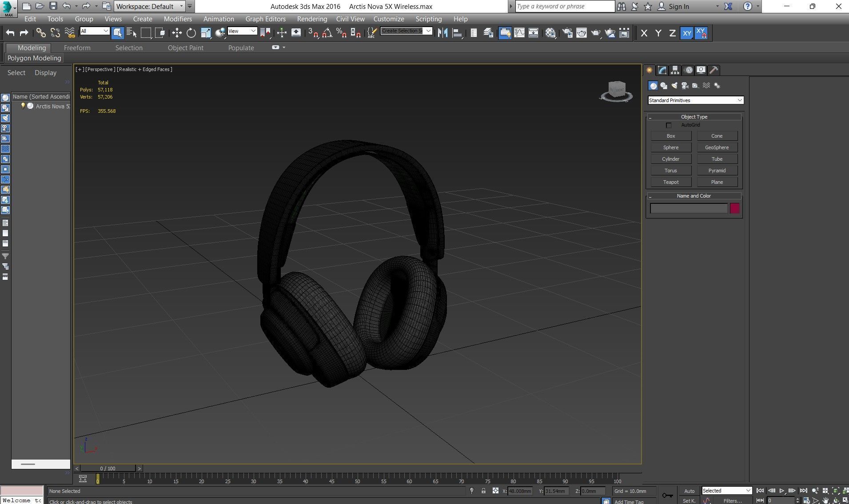Open the All selection filter dropdown

pos(94,31)
